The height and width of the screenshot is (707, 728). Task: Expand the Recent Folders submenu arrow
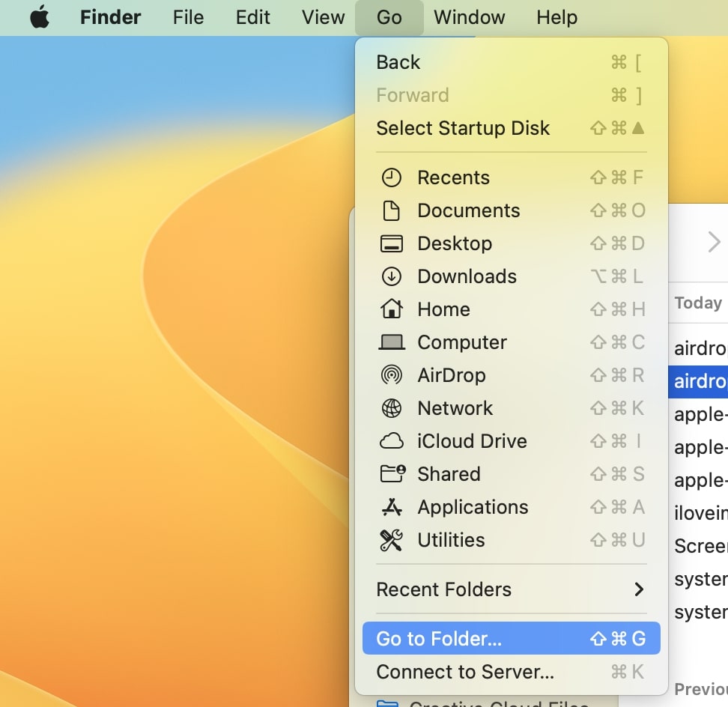point(639,589)
